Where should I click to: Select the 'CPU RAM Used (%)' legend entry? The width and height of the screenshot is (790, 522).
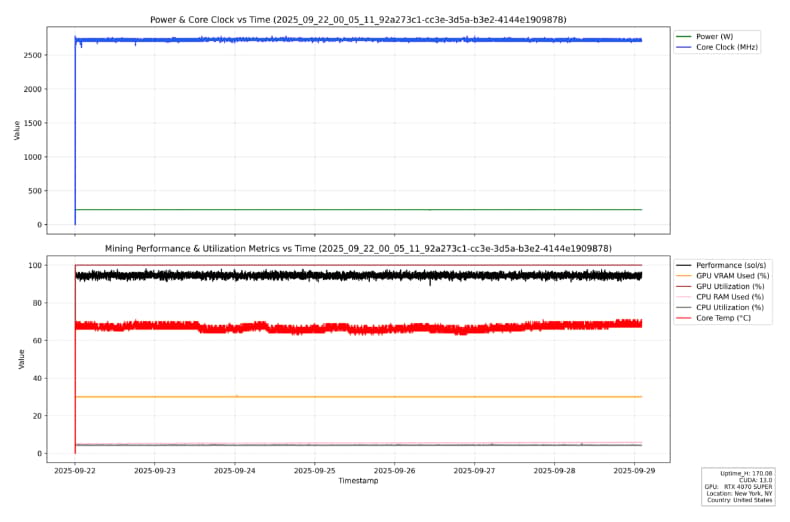pyautogui.click(x=720, y=297)
